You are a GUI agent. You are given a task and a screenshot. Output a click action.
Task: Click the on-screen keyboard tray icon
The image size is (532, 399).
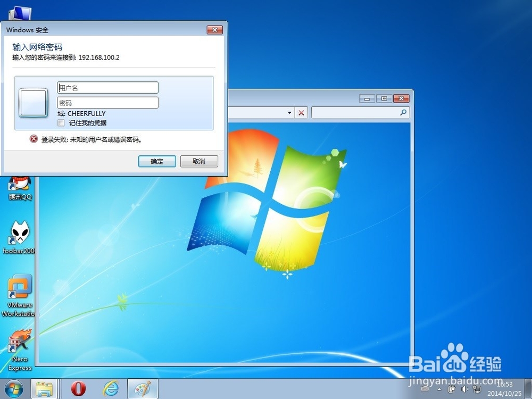click(425, 389)
